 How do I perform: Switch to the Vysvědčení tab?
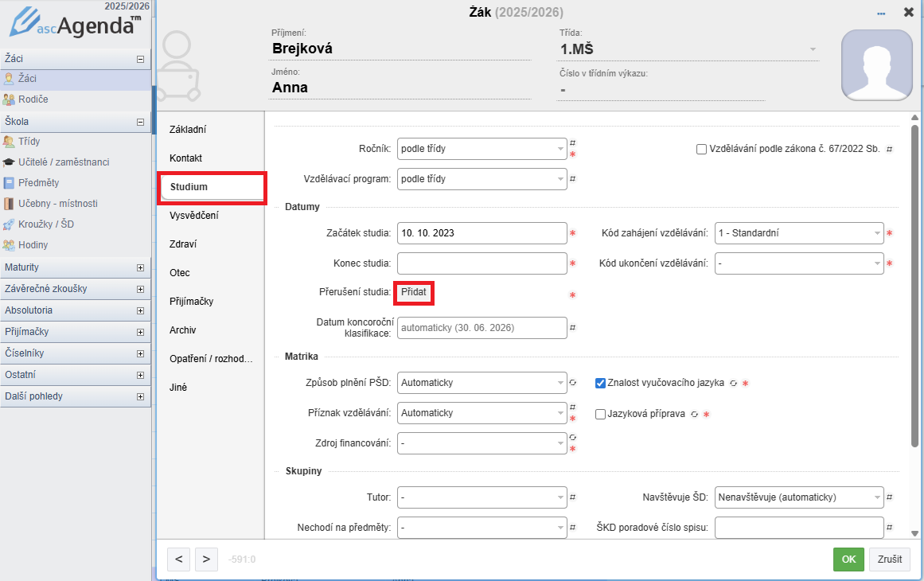coord(194,216)
